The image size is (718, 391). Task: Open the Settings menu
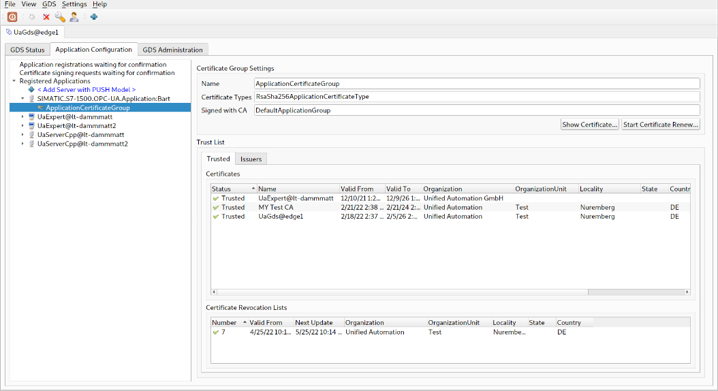(74, 4)
